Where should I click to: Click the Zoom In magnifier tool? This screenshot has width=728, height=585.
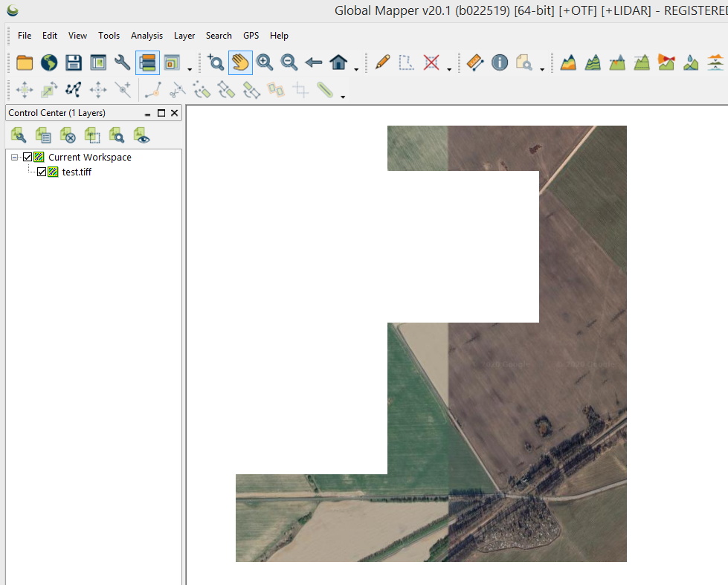click(265, 62)
